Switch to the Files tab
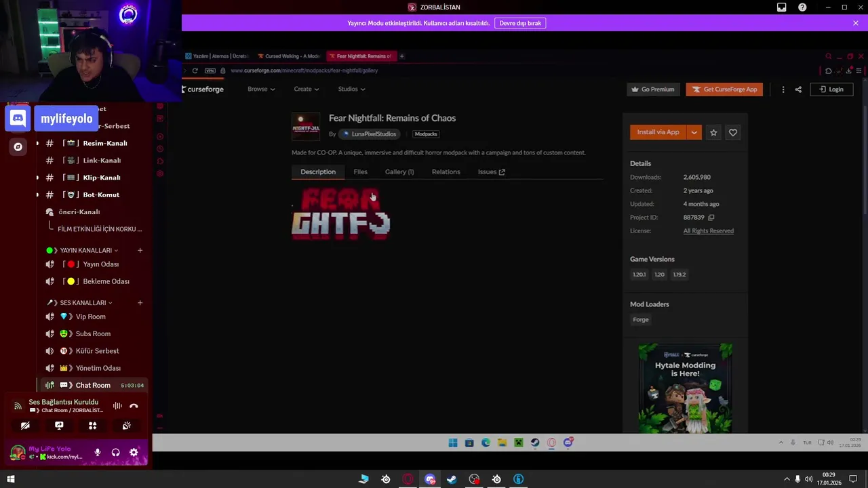 coord(360,172)
